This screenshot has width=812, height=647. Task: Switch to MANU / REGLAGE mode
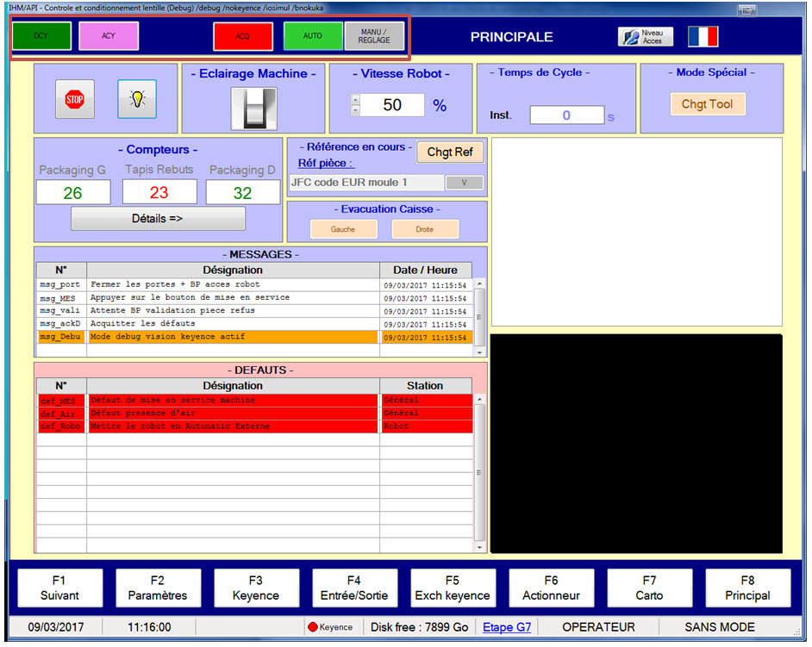pos(374,36)
